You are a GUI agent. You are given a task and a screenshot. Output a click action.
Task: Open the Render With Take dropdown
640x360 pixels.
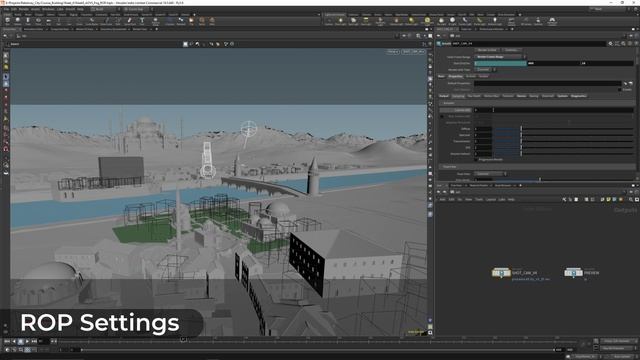click(485, 69)
